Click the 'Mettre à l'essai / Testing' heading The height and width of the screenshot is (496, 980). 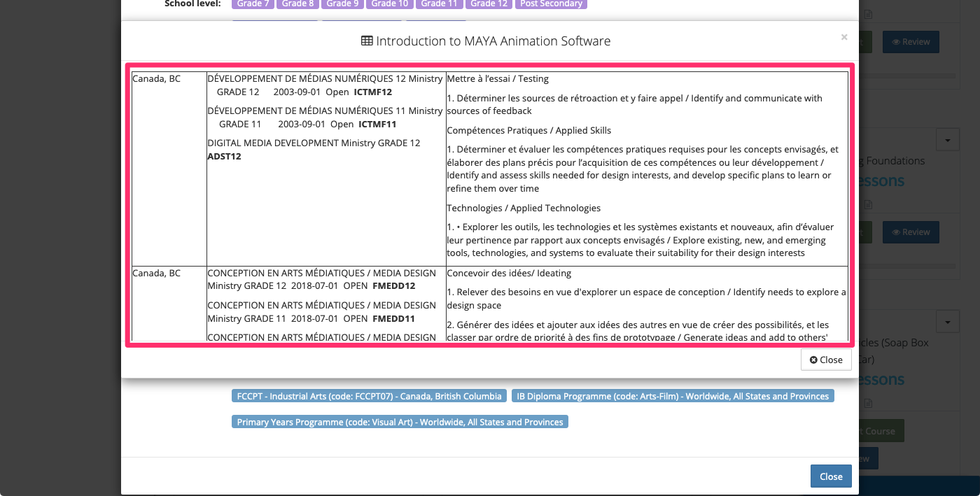(498, 78)
